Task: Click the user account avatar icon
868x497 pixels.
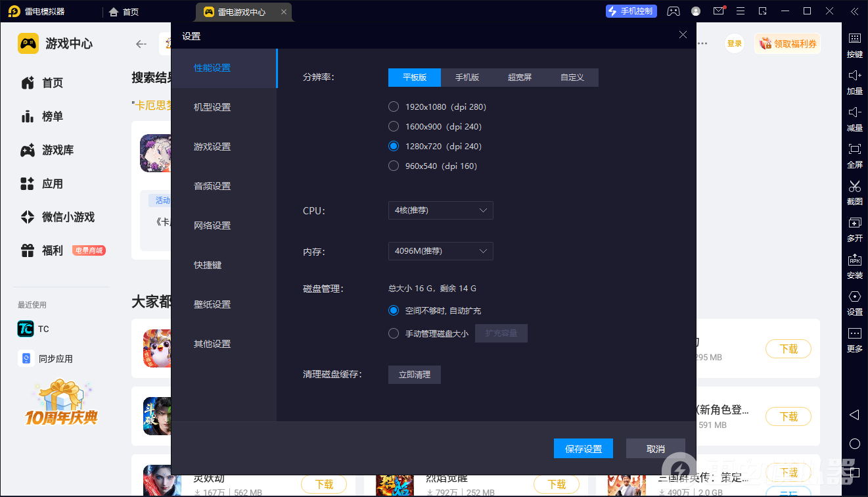Action: point(696,11)
